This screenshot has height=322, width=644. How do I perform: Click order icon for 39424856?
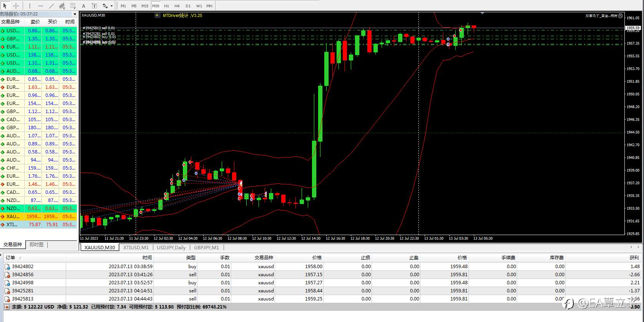coord(7,274)
